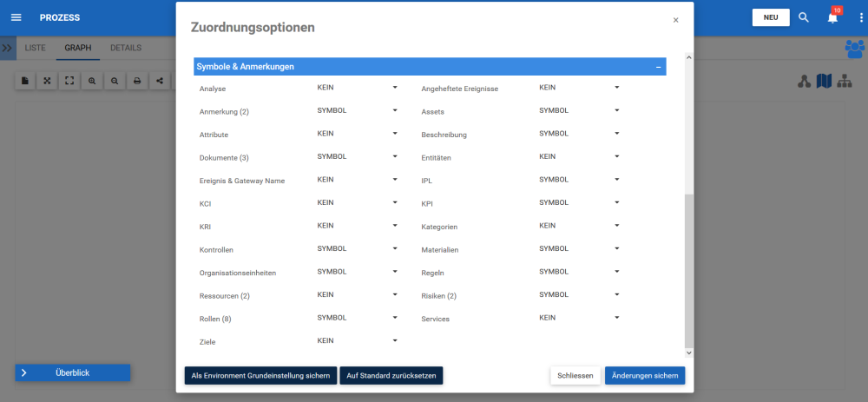Open the KRI dropdown

click(x=357, y=226)
